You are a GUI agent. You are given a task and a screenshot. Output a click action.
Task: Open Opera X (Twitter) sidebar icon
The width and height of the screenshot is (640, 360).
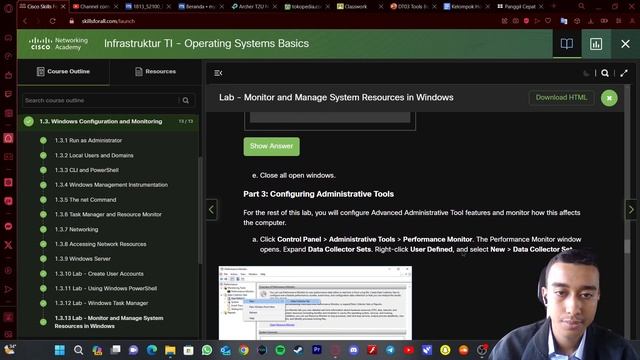coord(8,245)
